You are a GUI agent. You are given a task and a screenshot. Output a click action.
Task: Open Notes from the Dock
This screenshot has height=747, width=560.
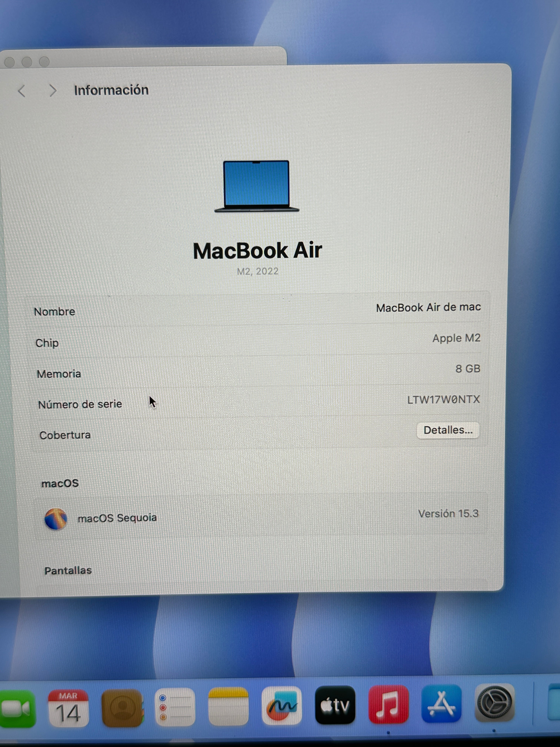[x=228, y=706]
